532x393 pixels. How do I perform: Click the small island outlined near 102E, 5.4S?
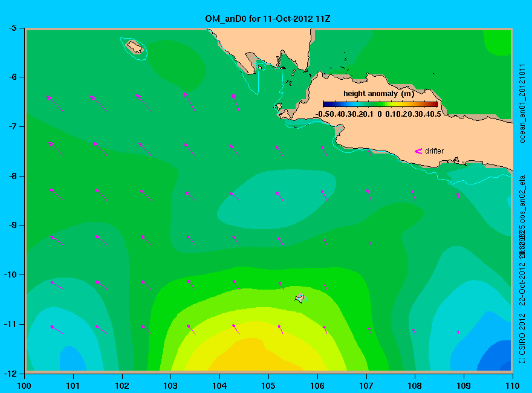pos(135,47)
